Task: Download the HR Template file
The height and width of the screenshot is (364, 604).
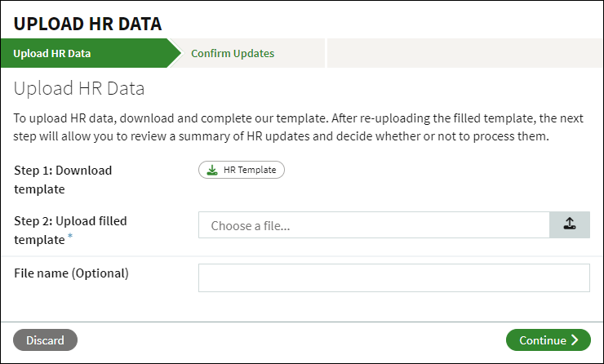Action: 242,170
